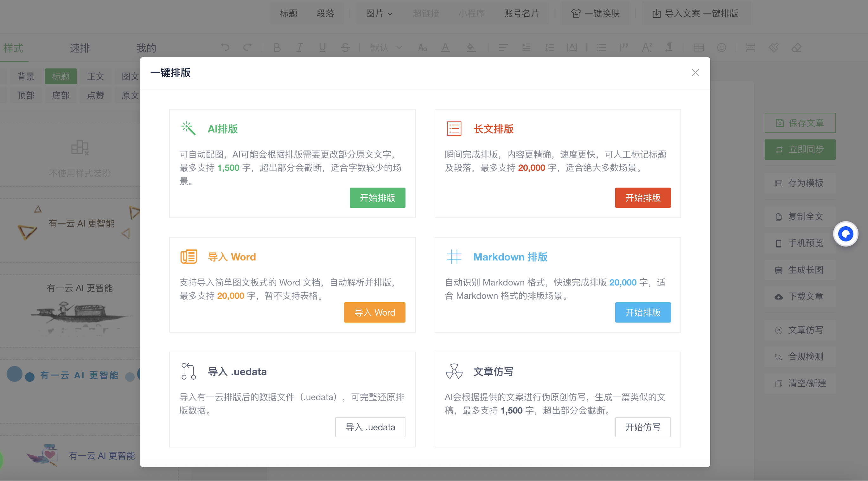Click the 段落 insert button
This screenshot has width=868, height=481.
tap(325, 14)
